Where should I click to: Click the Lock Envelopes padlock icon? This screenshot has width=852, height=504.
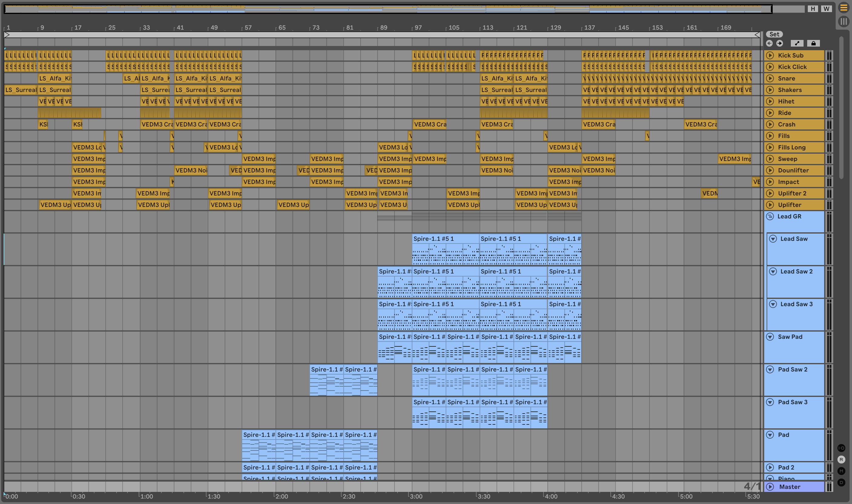pos(813,44)
